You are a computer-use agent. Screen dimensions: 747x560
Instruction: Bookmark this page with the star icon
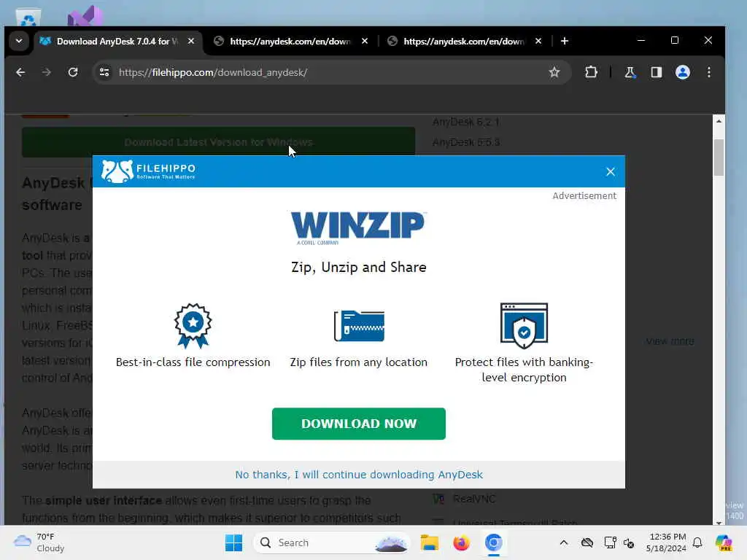(x=554, y=72)
